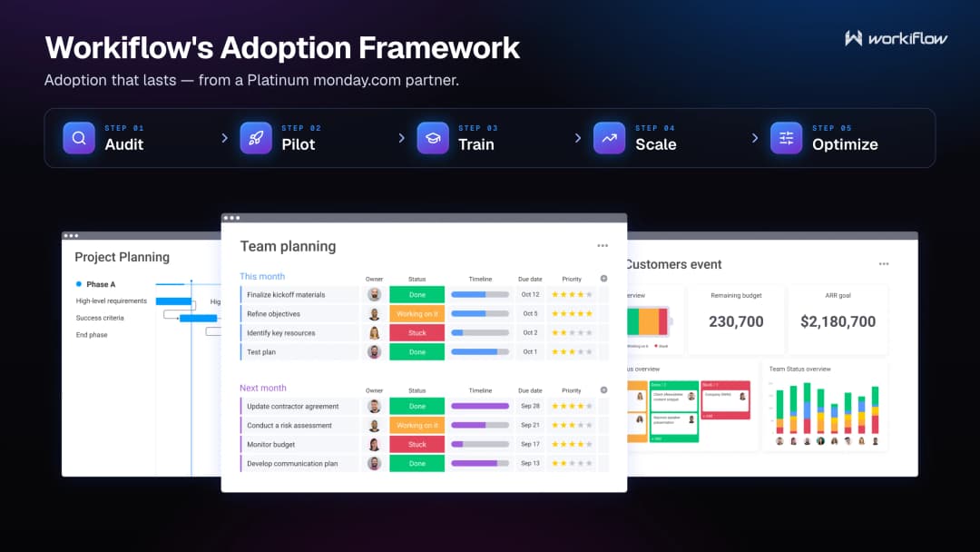
Task: Open the Conduct a risk assessment item
Action: click(x=289, y=425)
